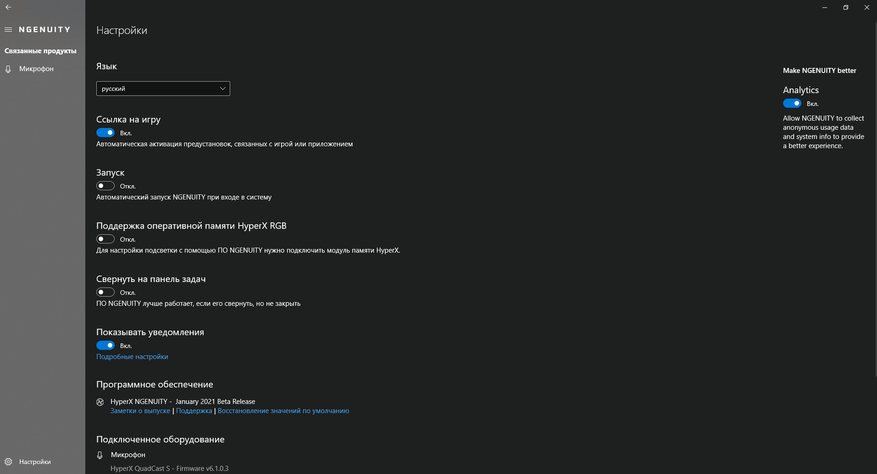Click the microphone icon under Подключенное оборудование

pyautogui.click(x=100, y=455)
